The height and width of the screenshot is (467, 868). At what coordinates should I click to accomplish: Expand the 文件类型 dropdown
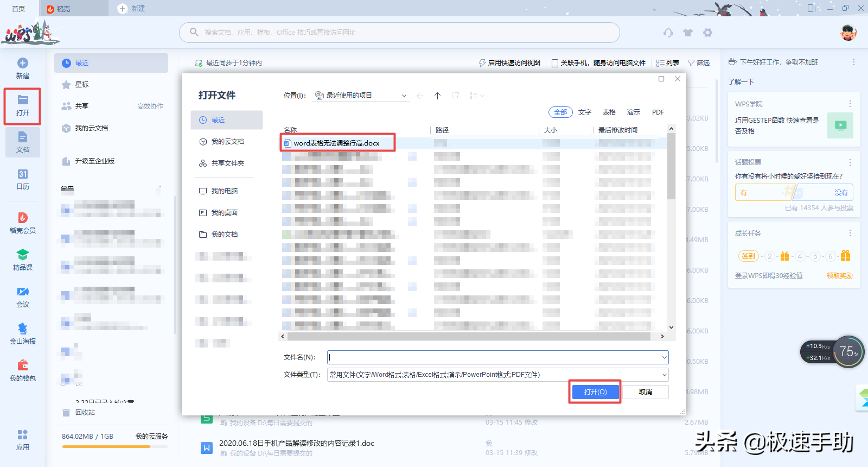click(664, 375)
